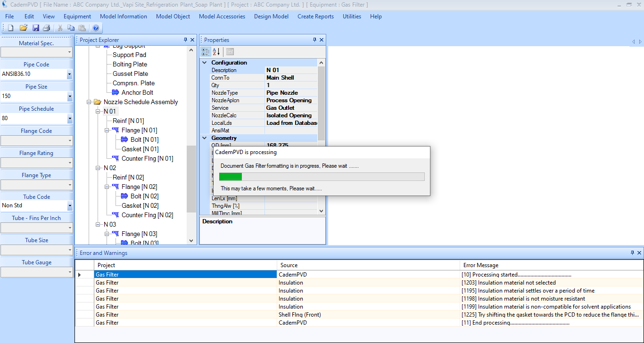Viewport: 644px width, 343px height.
Task: Click the Project Explorer vertical scrollbar thumb
Action: [191, 179]
